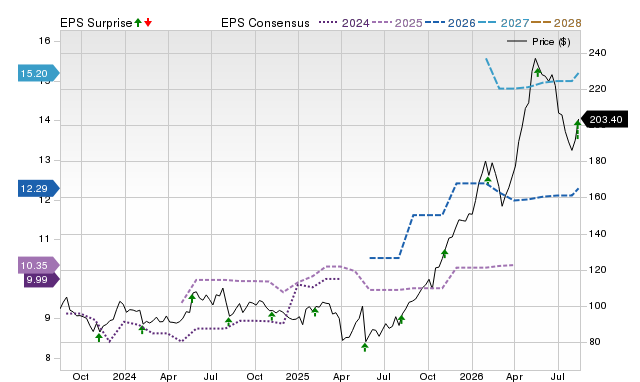Click the 2026 label on the time axis
Image resolution: width=640 pixels, height=382 pixels.
tap(471, 376)
